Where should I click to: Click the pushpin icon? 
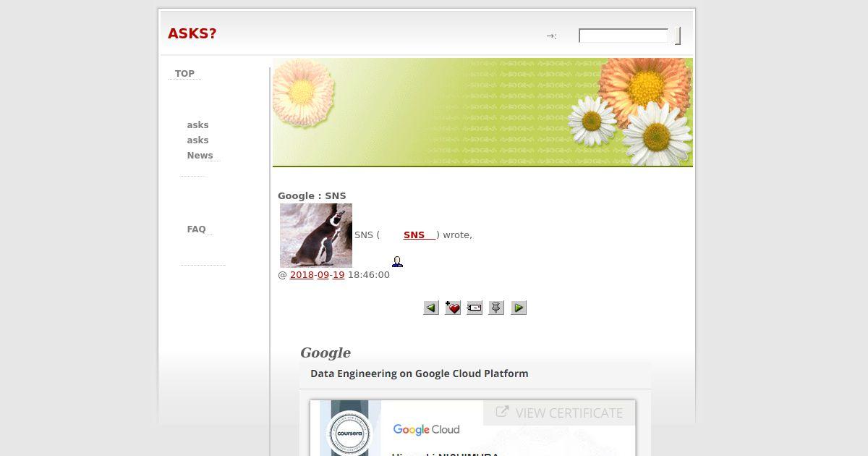pyautogui.click(x=496, y=308)
